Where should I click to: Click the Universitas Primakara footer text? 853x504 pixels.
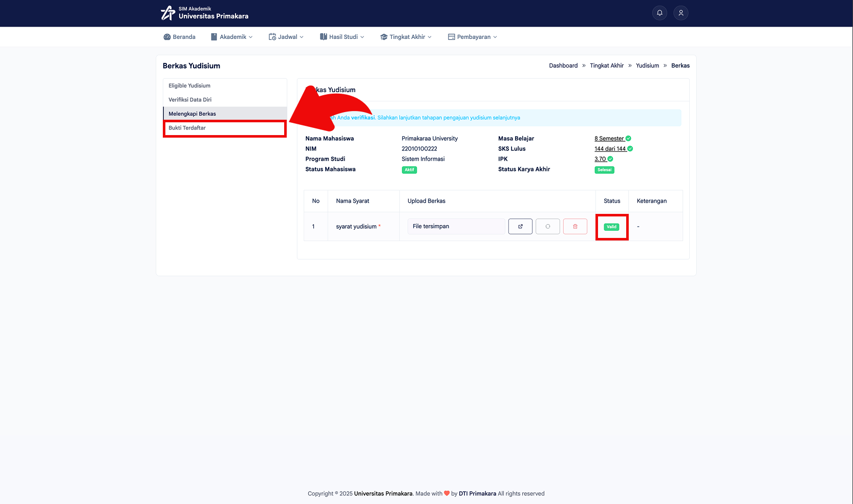(x=383, y=494)
